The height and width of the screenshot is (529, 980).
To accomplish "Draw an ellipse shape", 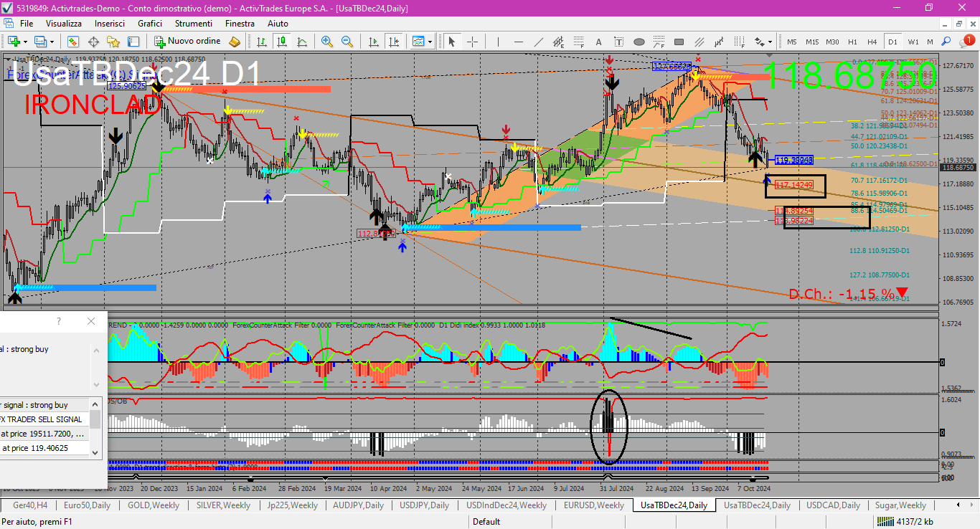I will tap(639, 42).
